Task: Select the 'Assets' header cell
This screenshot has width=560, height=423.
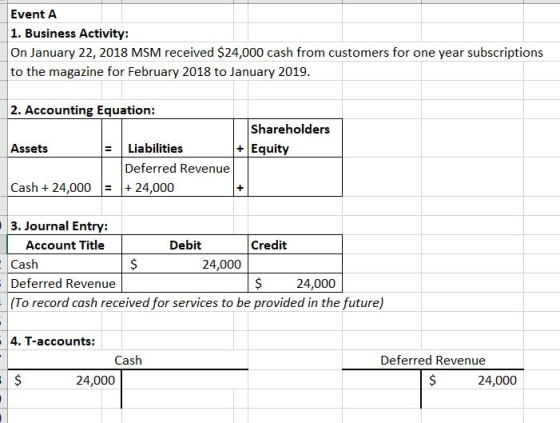Action: [54, 138]
